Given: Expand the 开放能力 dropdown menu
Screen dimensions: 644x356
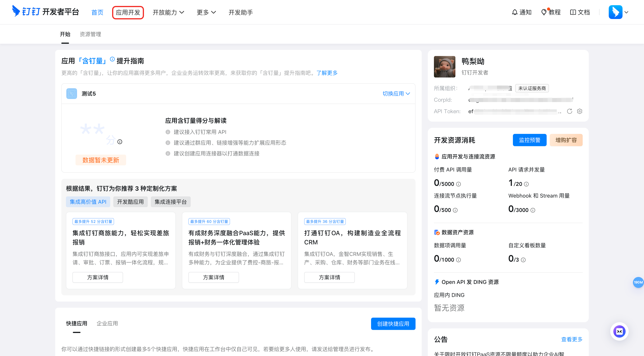Looking at the screenshot, I should coord(168,12).
